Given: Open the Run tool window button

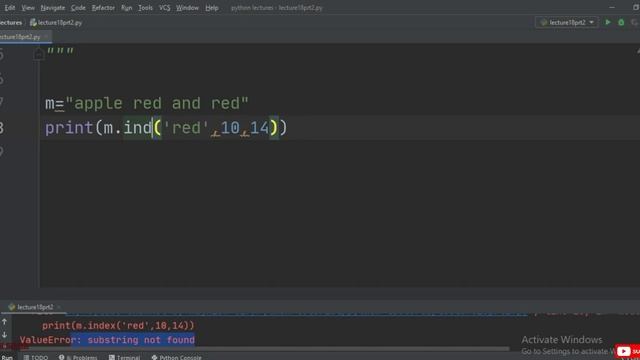Looking at the screenshot, I should click(x=7, y=357).
